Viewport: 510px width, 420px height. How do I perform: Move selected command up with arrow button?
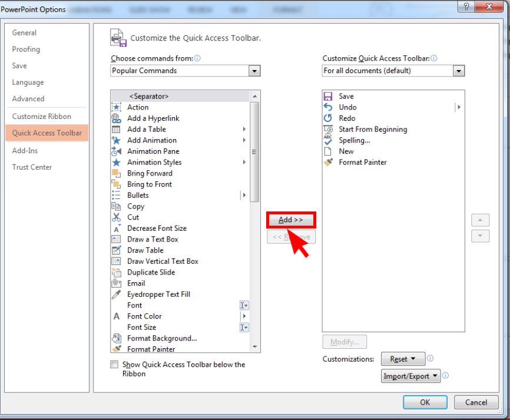coord(480,220)
